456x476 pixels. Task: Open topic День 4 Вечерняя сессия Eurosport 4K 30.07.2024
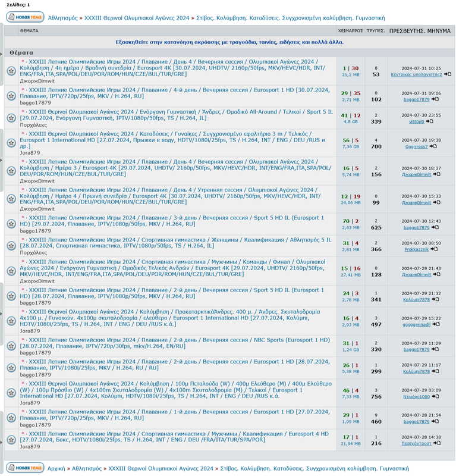172,68
